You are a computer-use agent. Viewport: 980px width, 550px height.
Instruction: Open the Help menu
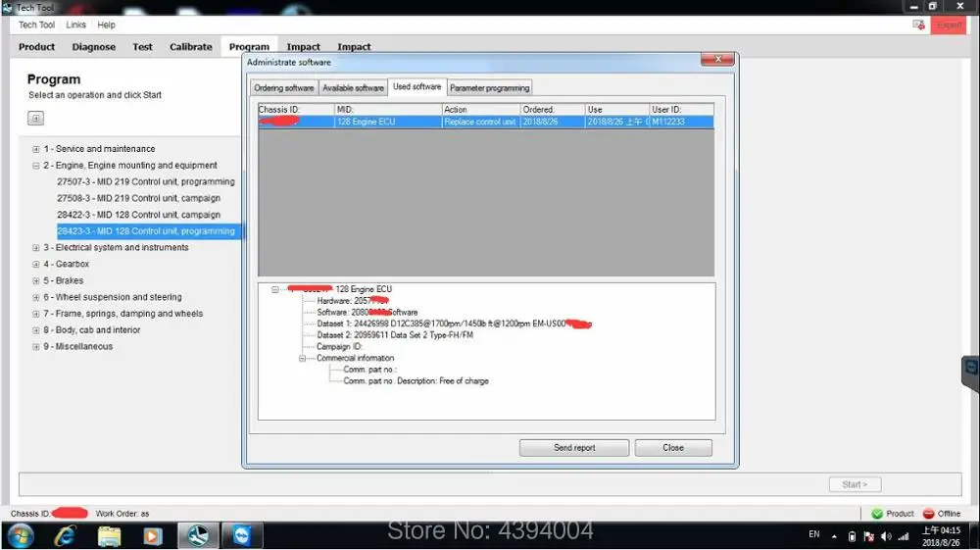point(106,25)
